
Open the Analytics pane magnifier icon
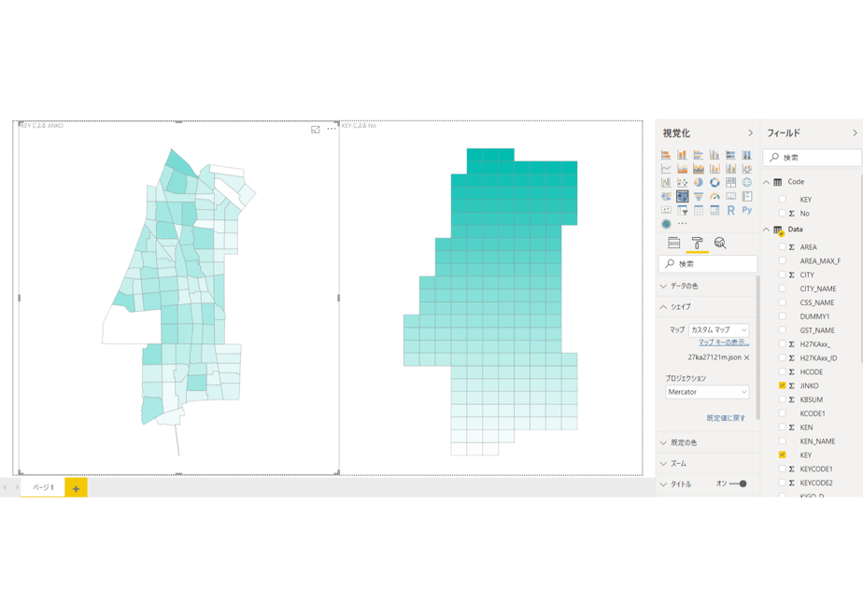click(x=720, y=243)
